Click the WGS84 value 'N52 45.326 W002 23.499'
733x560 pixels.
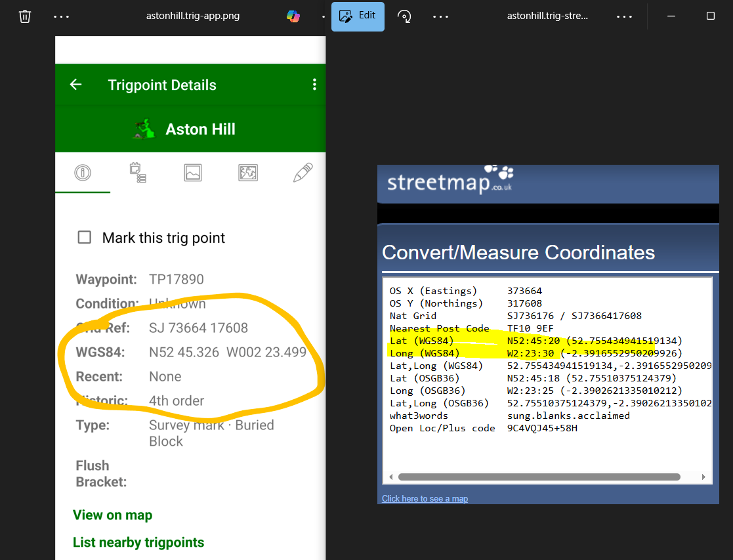[x=228, y=353]
